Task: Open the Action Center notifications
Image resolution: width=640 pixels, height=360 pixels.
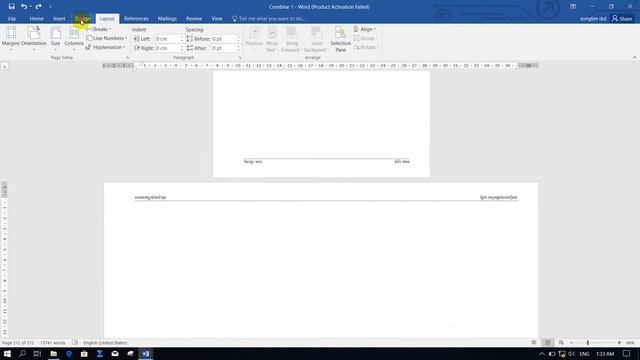Action: (x=627, y=353)
